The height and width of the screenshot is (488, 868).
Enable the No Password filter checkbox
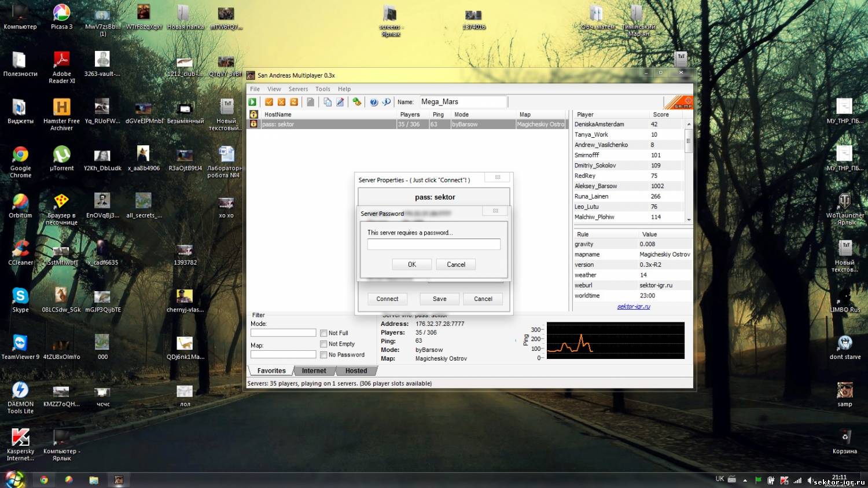(x=323, y=355)
